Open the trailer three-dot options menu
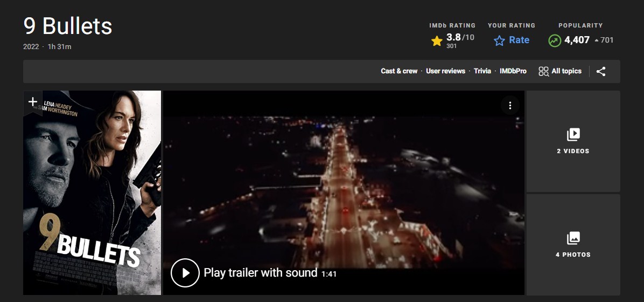The height and width of the screenshot is (302, 644). coord(510,105)
